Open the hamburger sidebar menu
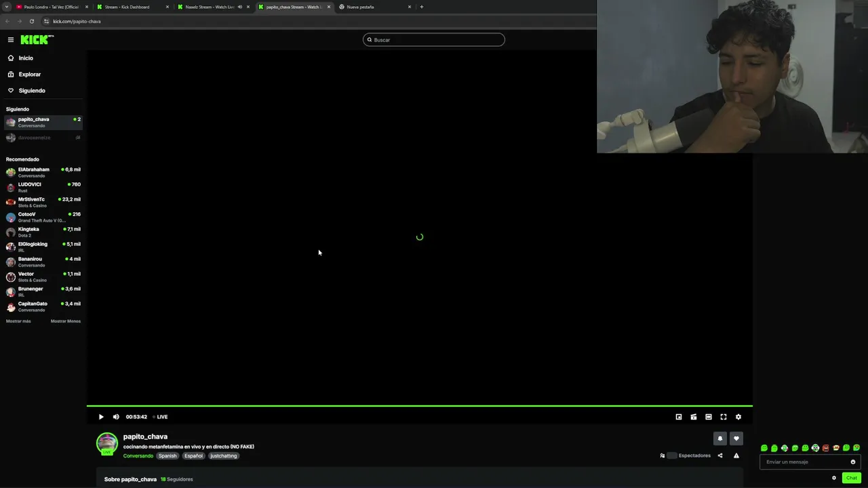 click(x=11, y=40)
